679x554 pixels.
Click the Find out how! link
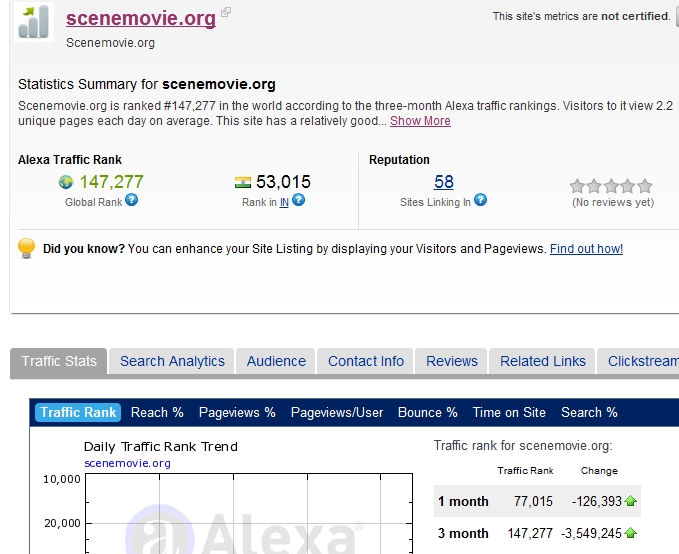[586, 249]
